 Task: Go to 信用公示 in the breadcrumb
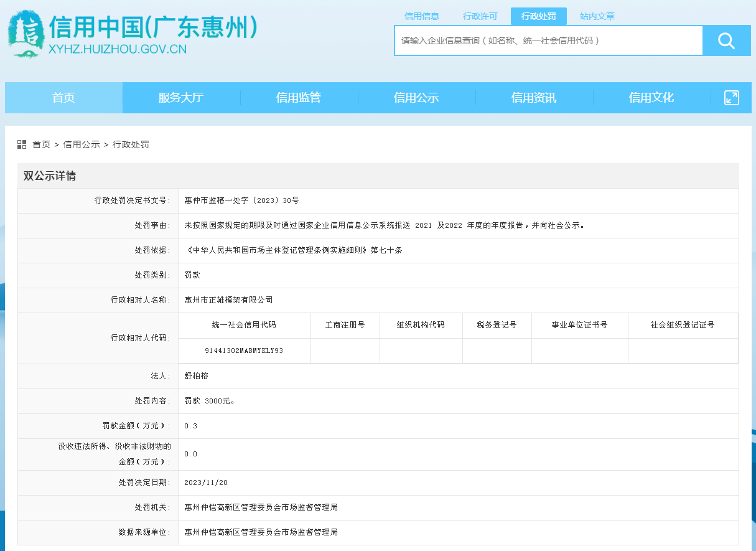(x=82, y=144)
